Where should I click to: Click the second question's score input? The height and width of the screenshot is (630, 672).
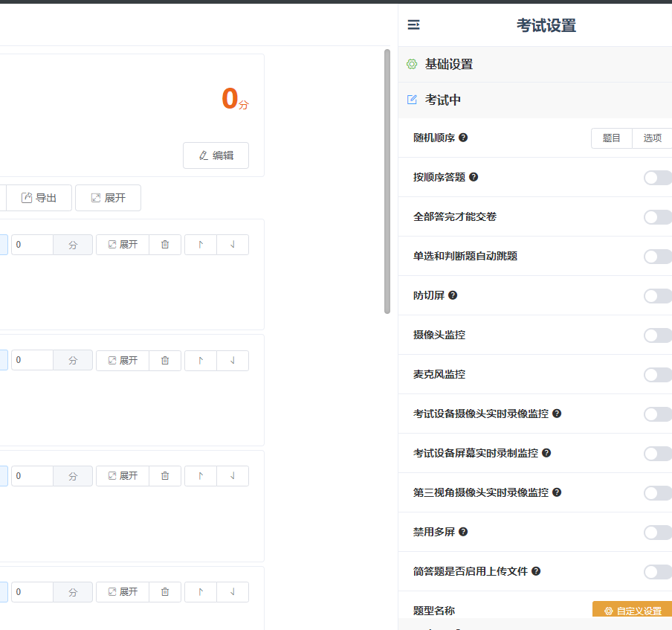[x=32, y=361]
